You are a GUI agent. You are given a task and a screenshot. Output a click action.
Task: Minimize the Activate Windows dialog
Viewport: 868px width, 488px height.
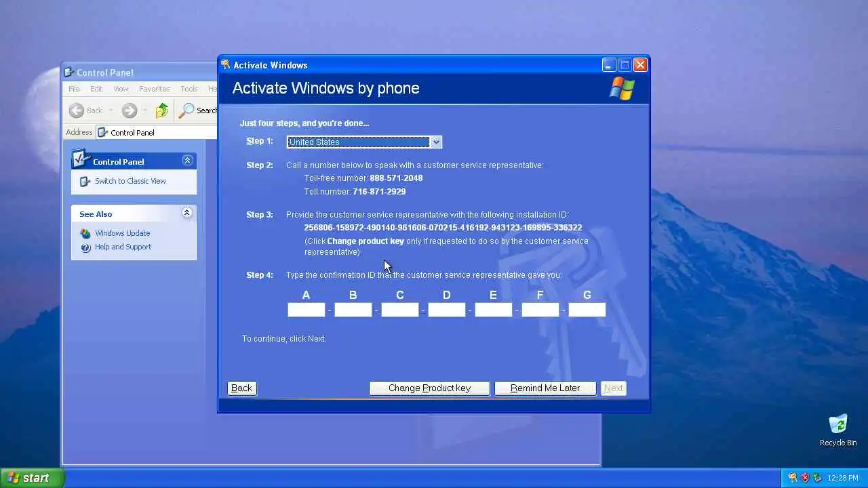coord(609,65)
